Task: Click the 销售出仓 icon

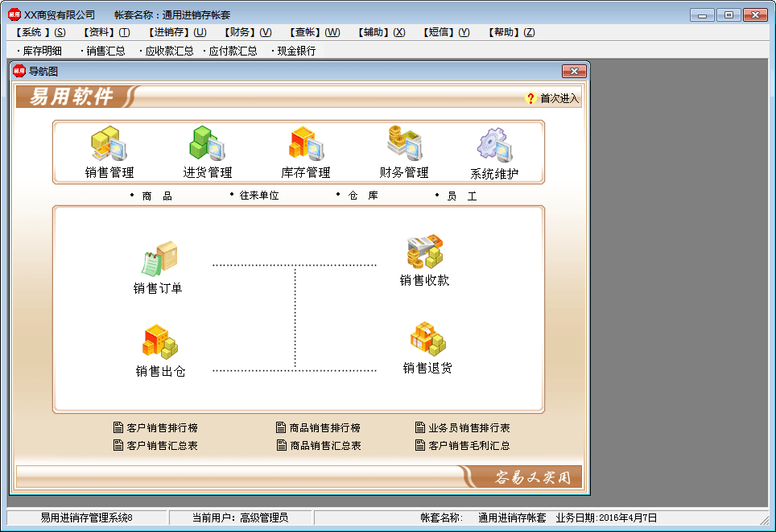Action: point(159,343)
